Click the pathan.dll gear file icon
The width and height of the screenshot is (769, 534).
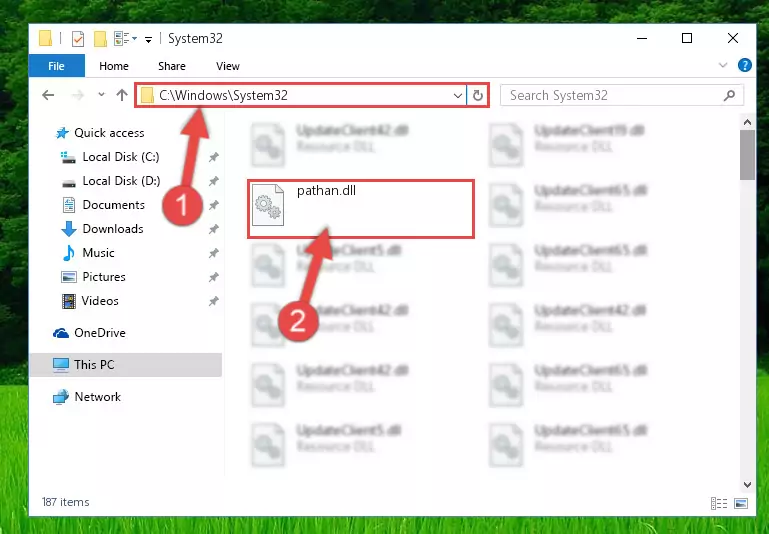[x=268, y=205]
